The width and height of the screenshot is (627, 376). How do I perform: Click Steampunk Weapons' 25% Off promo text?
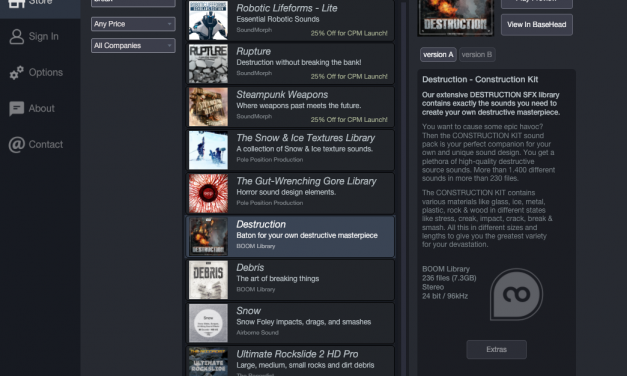point(349,120)
